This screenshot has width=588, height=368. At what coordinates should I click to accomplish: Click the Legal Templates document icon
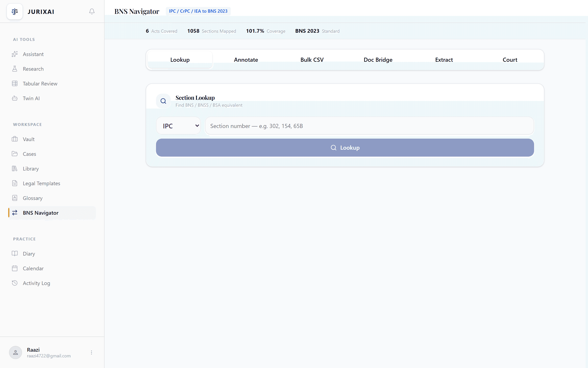click(x=14, y=183)
